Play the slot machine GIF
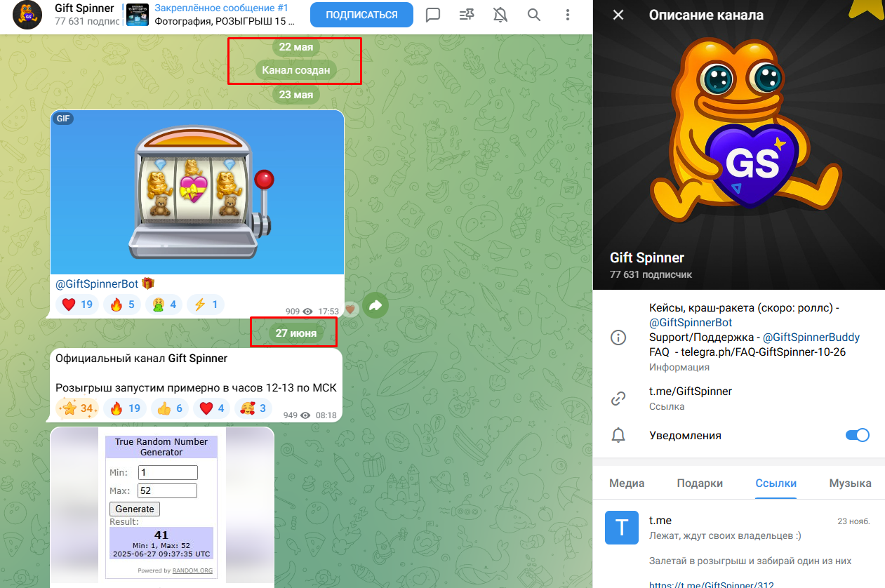The width and height of the screenshot is (885, 588). click(197, 192)
